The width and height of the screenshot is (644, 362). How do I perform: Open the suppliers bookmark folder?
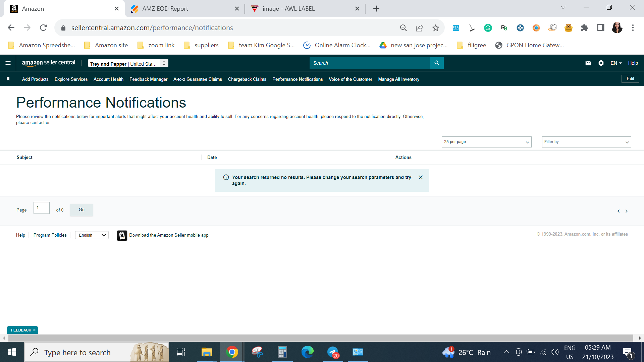[201, 45]
